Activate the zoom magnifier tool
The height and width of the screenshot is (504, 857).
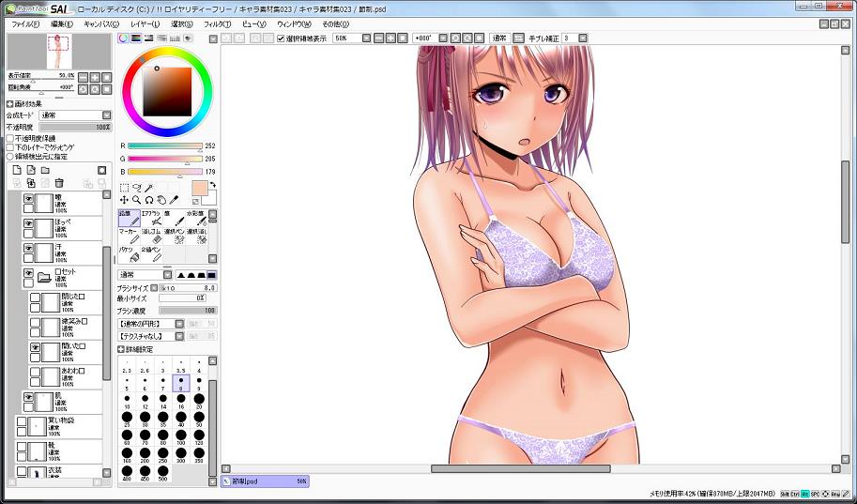136,200
